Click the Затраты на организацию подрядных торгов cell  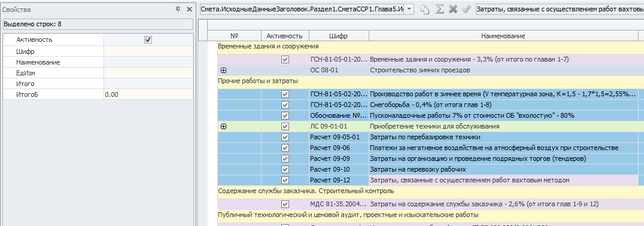(503, 158)
